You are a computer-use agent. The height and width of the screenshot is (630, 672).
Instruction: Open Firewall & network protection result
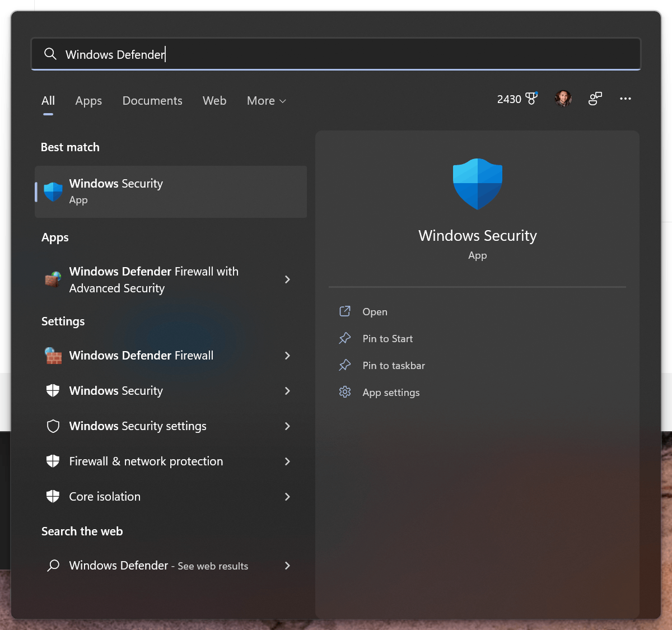coord(171,461)
